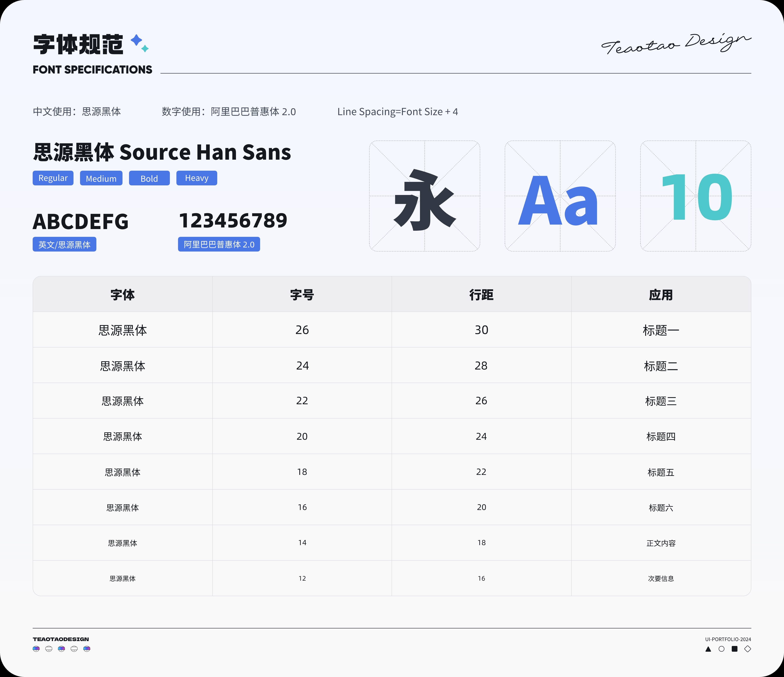Image resolution: width=784 pixels, height=677 pixels.
Task: Select the Heavy weight tag
Action: click(196, 178)
